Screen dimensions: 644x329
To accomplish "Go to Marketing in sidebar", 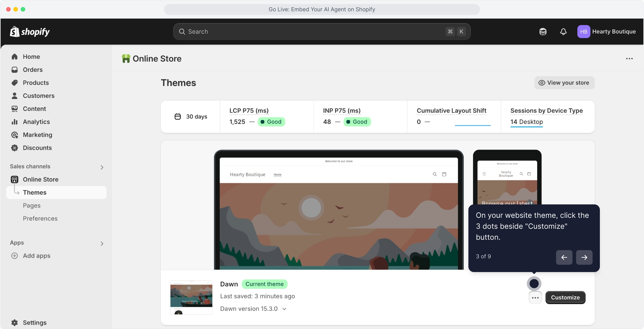I will coord(37,135).
